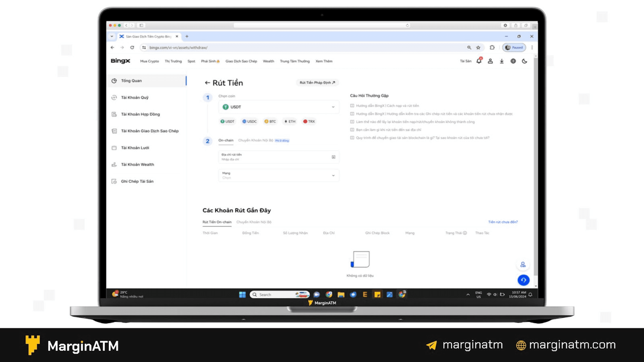
Task: Select USDT quick coin chip
Action: 227,121
